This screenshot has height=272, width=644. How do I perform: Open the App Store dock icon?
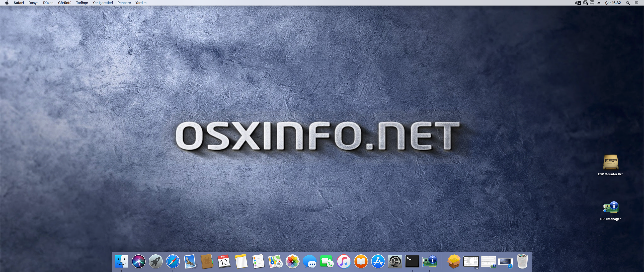378,261
